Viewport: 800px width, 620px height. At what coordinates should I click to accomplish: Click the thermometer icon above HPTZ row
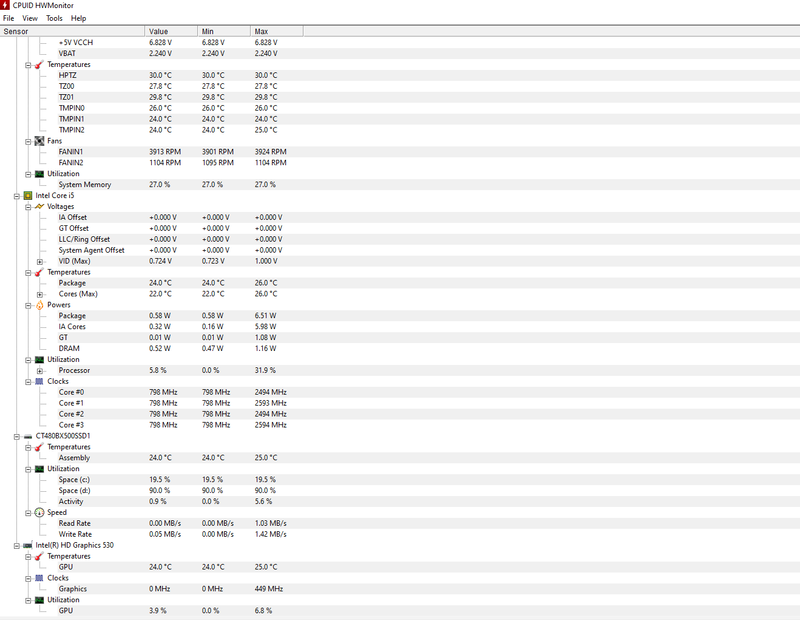(x=39, y=65)
